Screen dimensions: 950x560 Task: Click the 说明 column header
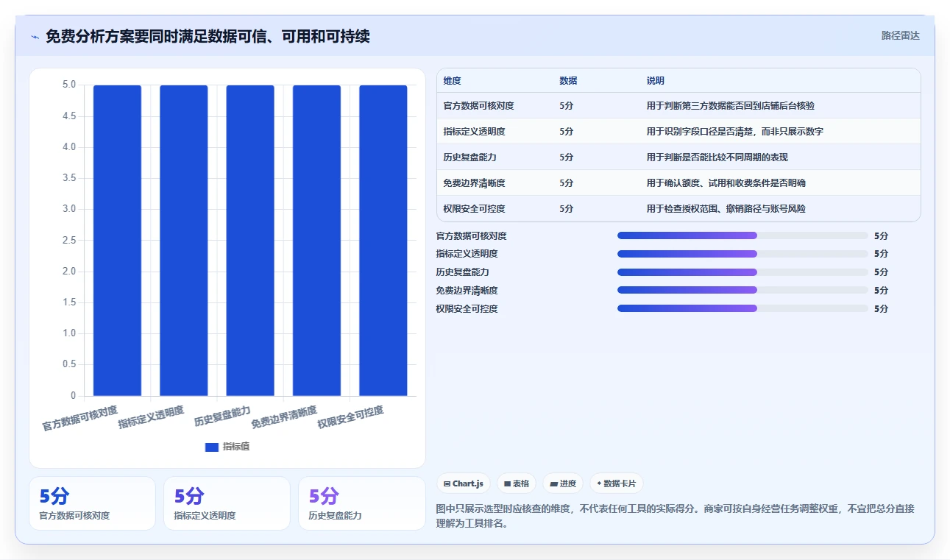[655, 81]
